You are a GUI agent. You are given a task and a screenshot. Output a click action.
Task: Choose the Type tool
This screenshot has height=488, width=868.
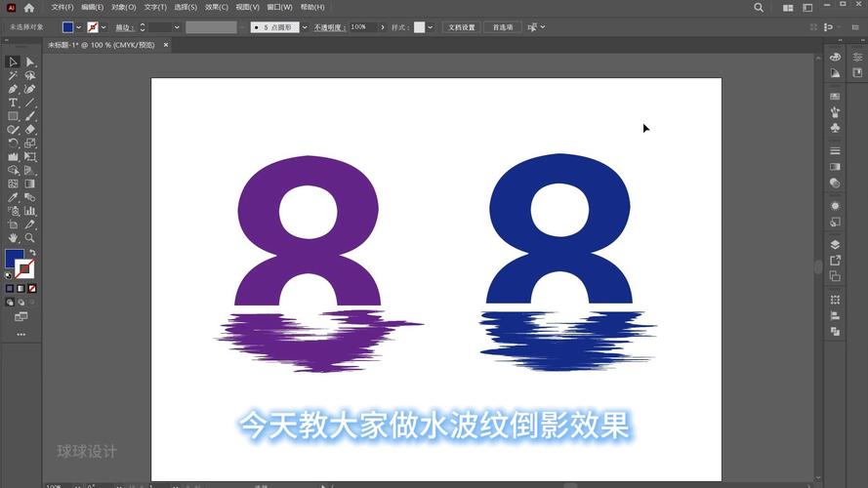tap(13, 102)
